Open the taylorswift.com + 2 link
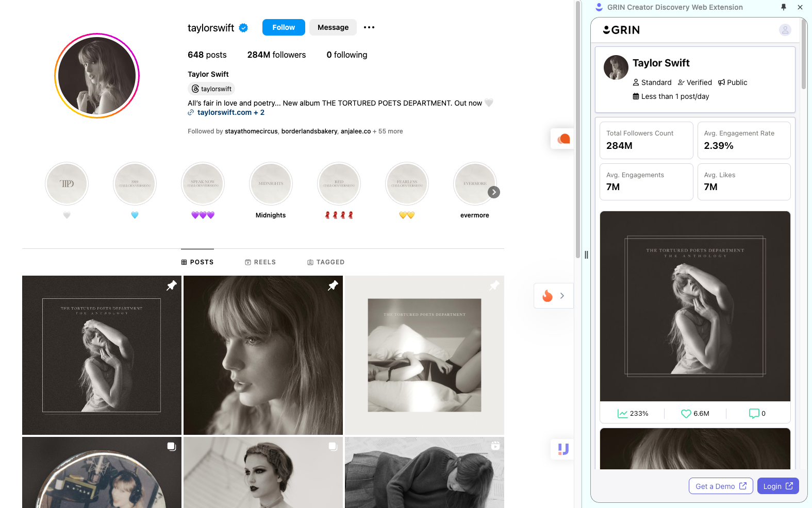The width and height of the screenshot is (812, 508). 230,112
